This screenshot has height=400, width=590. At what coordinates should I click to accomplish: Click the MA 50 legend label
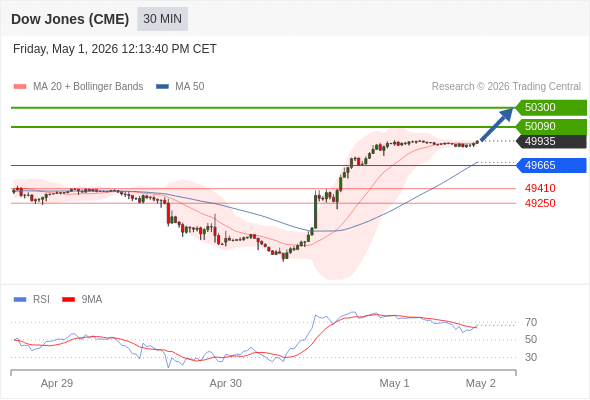(x=190, y=87)
